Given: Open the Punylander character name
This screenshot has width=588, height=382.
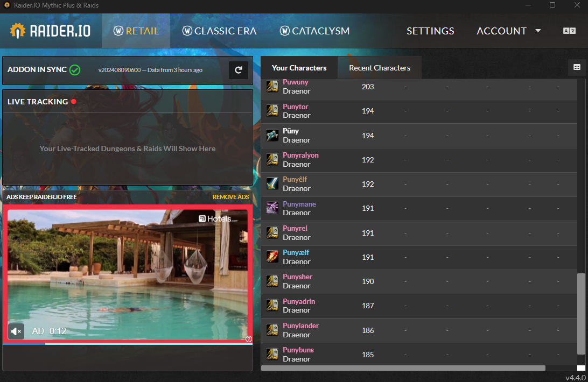Looking at the screenshot, I should pyautogui.click(x=301, y=326).
